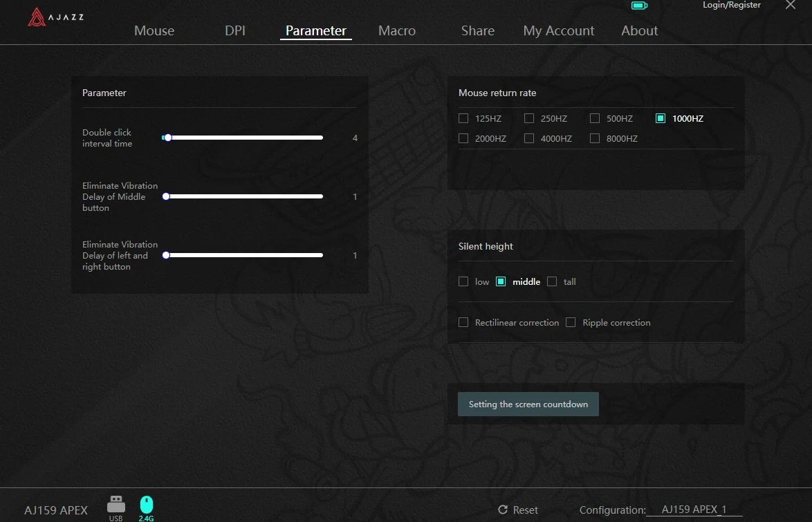Click the AJAZZ logo

(55, 17)
